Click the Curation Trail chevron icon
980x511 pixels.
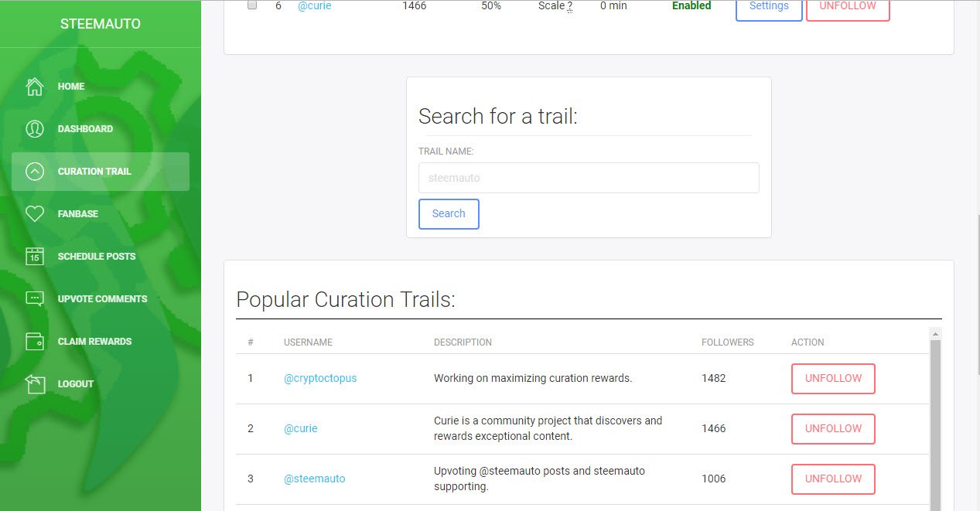(x=35, y=172)
